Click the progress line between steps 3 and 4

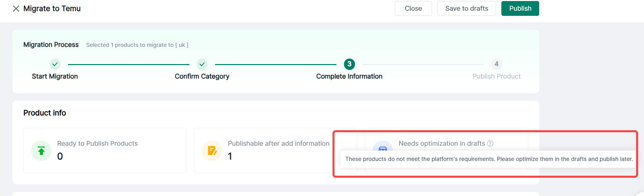423,64
